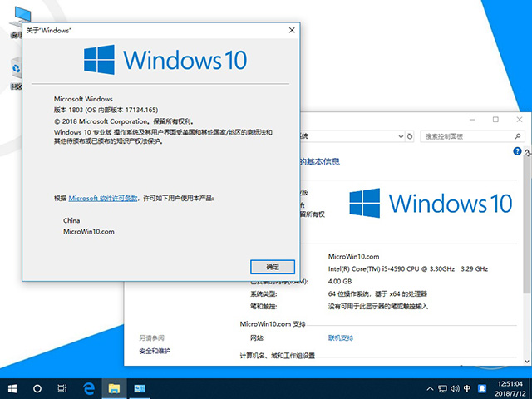The height and width of the screenshot is (399, 532).
Task: Close the 关于 Windows dialog
Action: pyautogui.click(x=292, y=30)
